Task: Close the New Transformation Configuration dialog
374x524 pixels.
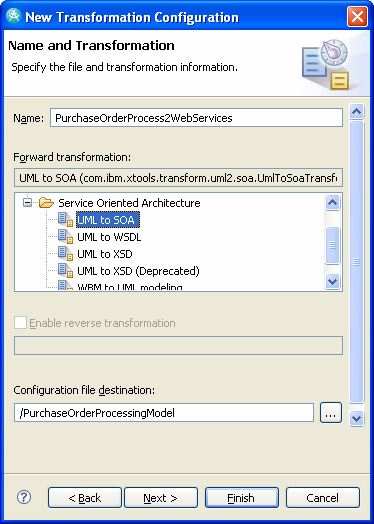Action: (x=357, y=16)
